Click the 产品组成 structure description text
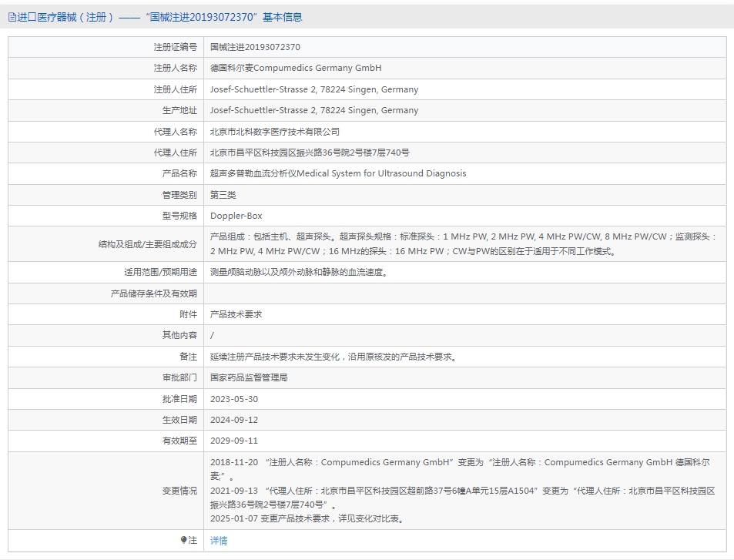Screen dimensions: 734x560 [462, 243]
